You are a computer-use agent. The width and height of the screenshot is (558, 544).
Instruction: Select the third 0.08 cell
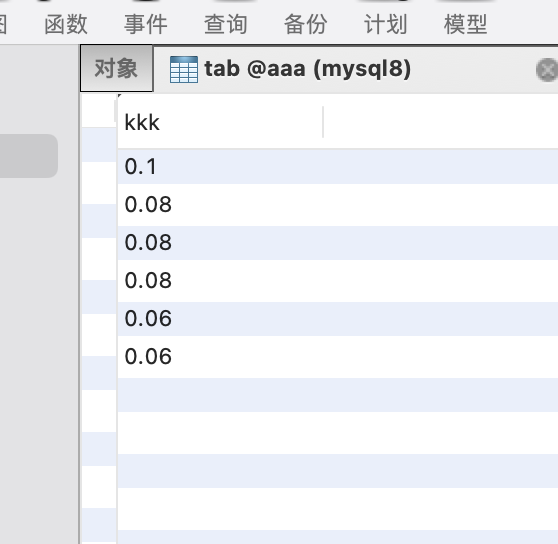[338, 281]
